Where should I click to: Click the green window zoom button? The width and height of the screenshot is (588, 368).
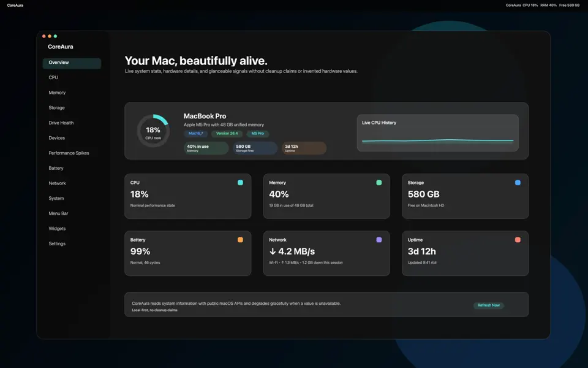click(x=56, y=36)
